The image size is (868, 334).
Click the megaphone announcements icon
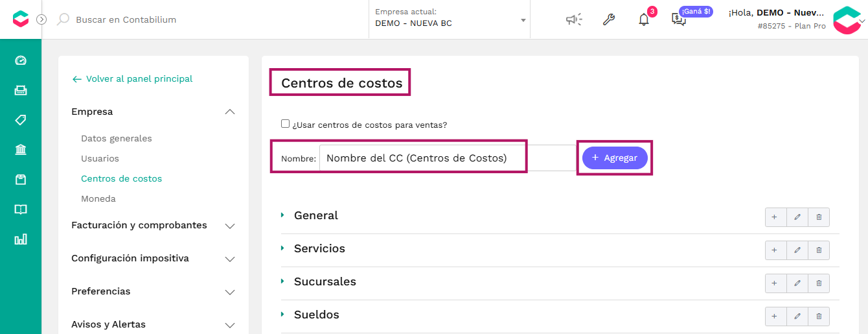coord(574,19)
